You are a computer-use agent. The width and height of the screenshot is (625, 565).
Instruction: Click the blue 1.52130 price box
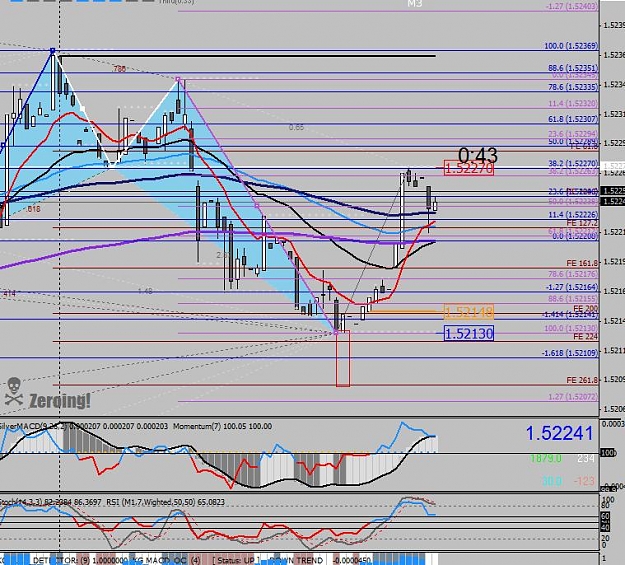click(468, 333)
